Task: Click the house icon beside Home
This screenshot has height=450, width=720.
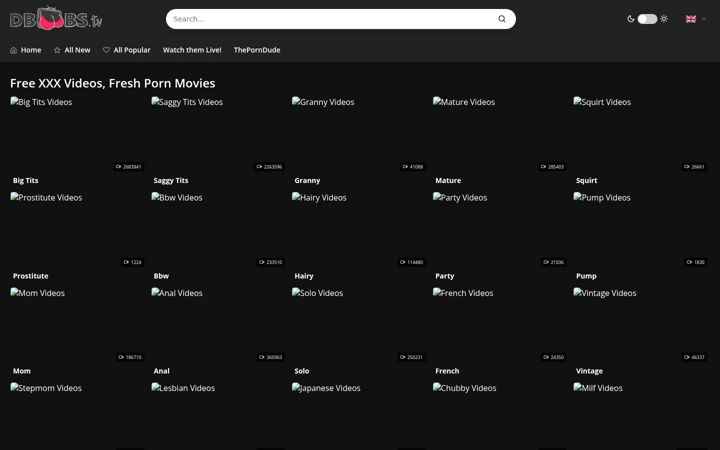Action: tap(13, 50)
